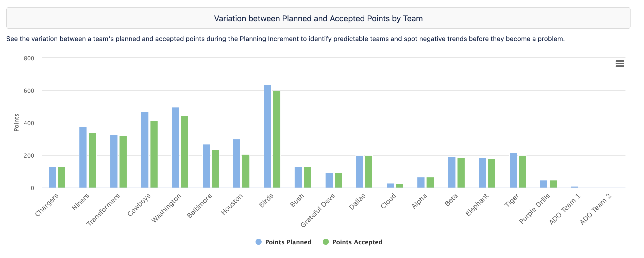The width and height of the screenshot is (644, 258).
Task: Click the Grateful Devs axis label
Action: [318, 211]
